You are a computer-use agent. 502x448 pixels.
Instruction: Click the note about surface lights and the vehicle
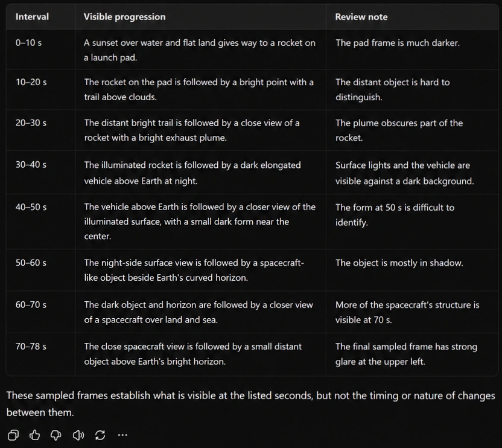pyautogui.click(x=405, y=173)
